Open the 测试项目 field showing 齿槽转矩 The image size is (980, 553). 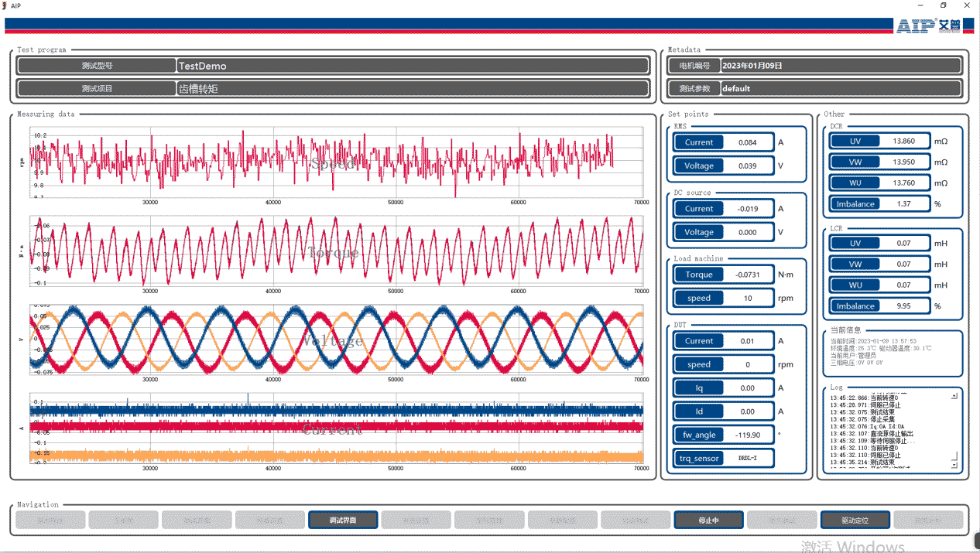(412, 89)
